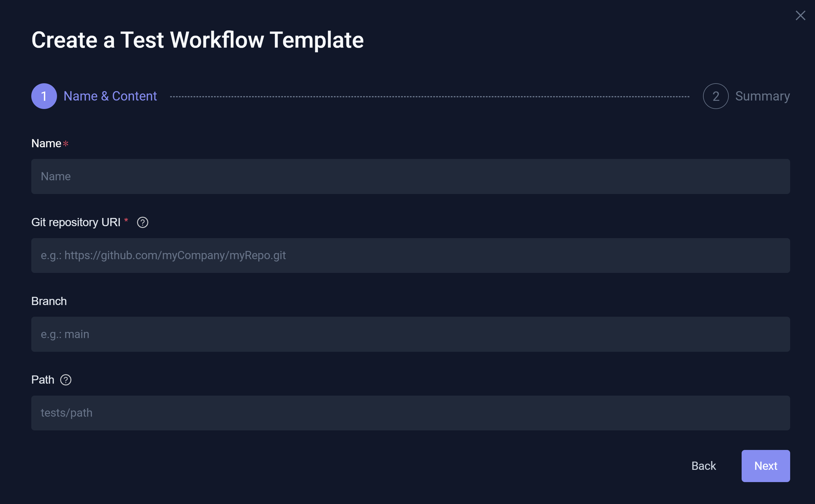Go back using the Back button
815x504 pixels.
[704, 466]
